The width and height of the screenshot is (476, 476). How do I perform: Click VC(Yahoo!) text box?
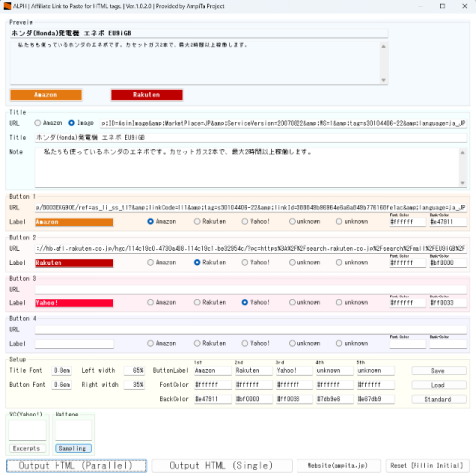[27, 430]
